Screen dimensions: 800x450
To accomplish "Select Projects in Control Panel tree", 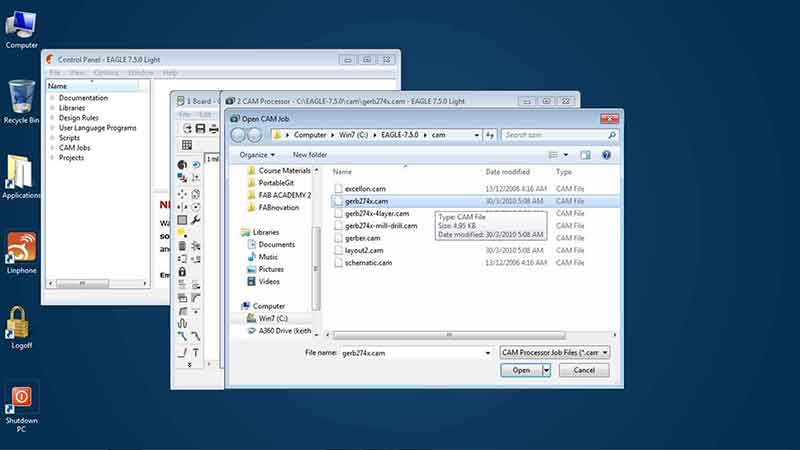I will (x=71, y=158).
